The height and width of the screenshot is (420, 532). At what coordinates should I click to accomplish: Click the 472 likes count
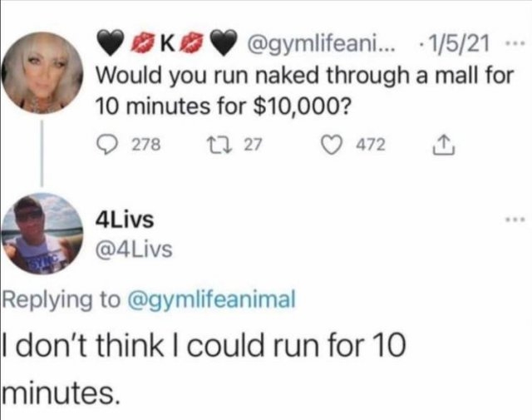click(370, 145)
